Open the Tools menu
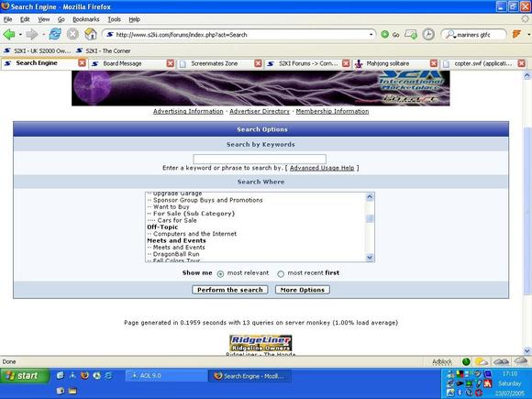 coord(115,19)
